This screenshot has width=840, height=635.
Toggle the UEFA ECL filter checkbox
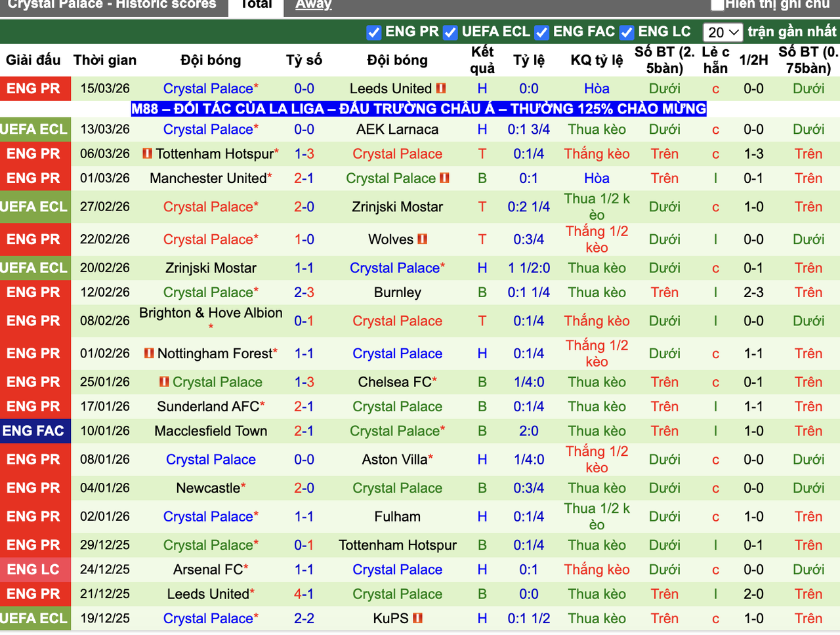[450, 32]
